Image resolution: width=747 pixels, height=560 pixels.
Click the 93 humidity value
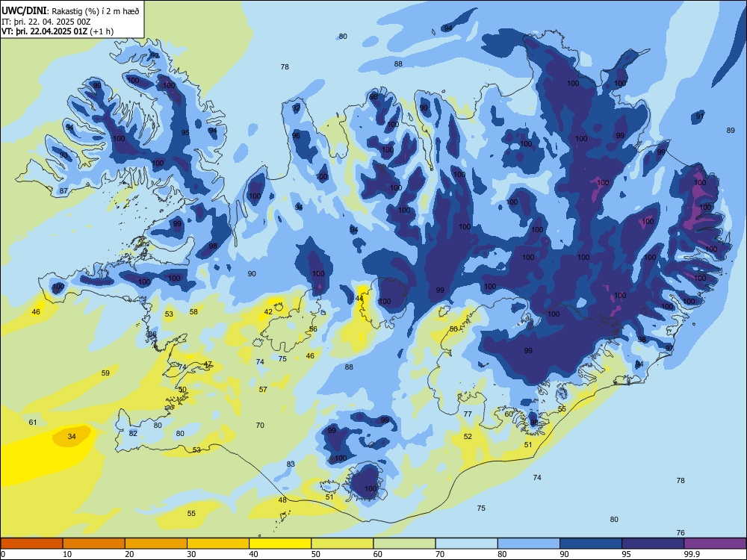pyautogui.click(x=63, y=155)
